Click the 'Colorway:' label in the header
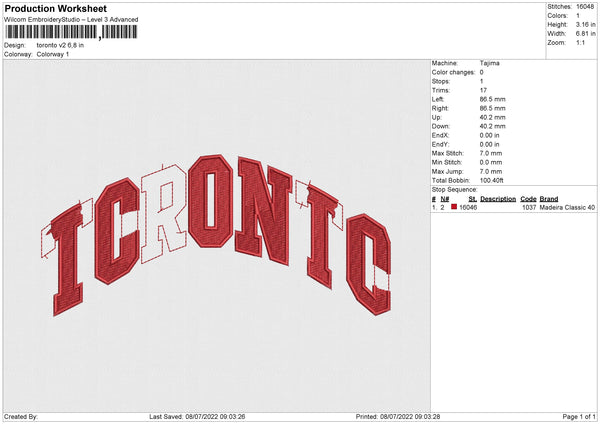This screenshot has height=424, width=600. click(18, 54)
